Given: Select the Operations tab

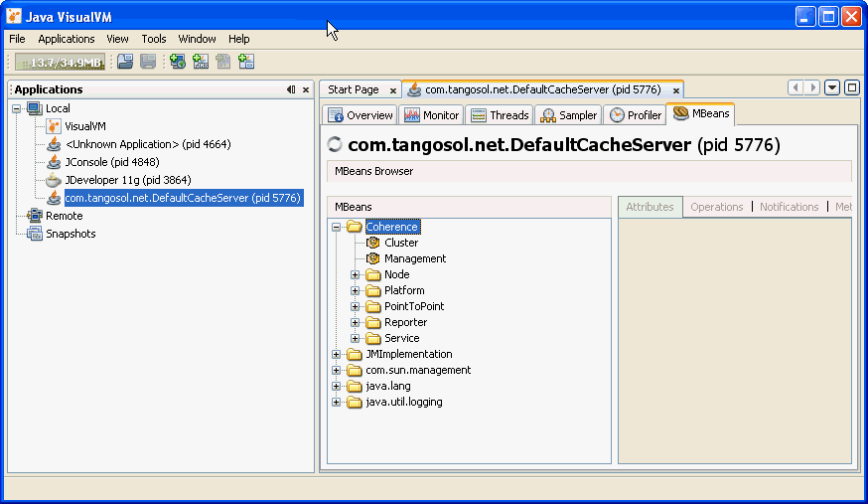Looking at the screenshot, I should pyautogui.click(x=717, y=207).
